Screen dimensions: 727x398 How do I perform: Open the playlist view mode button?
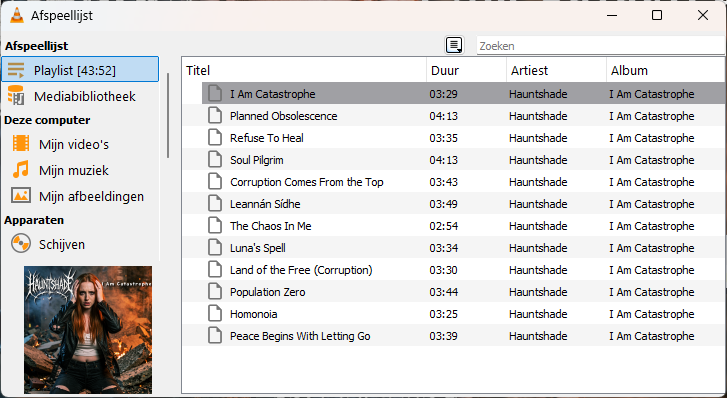click(454, 45)
